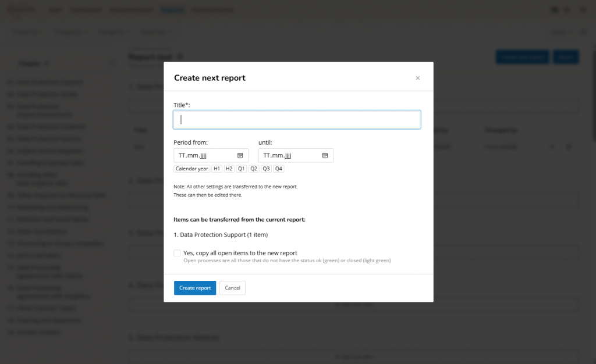
Task: Open the calendar picker for the until date
Action: 325,155
